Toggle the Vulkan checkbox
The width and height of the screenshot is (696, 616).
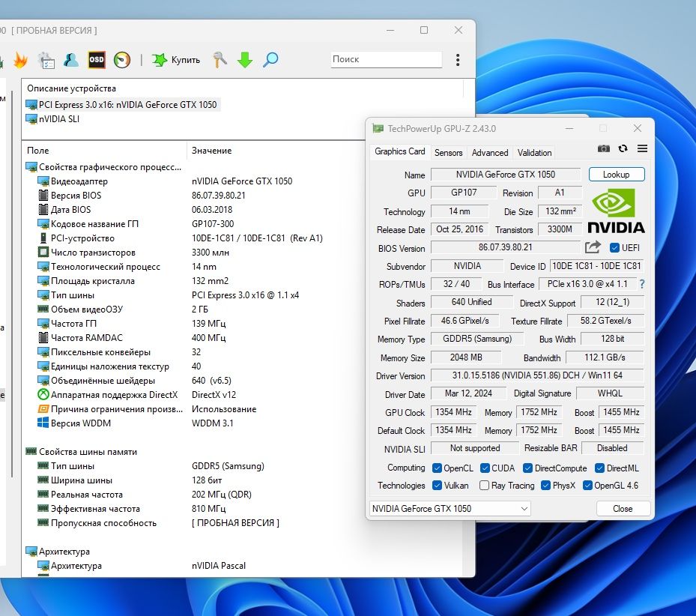pyautogui.click(x=437, y=486)
